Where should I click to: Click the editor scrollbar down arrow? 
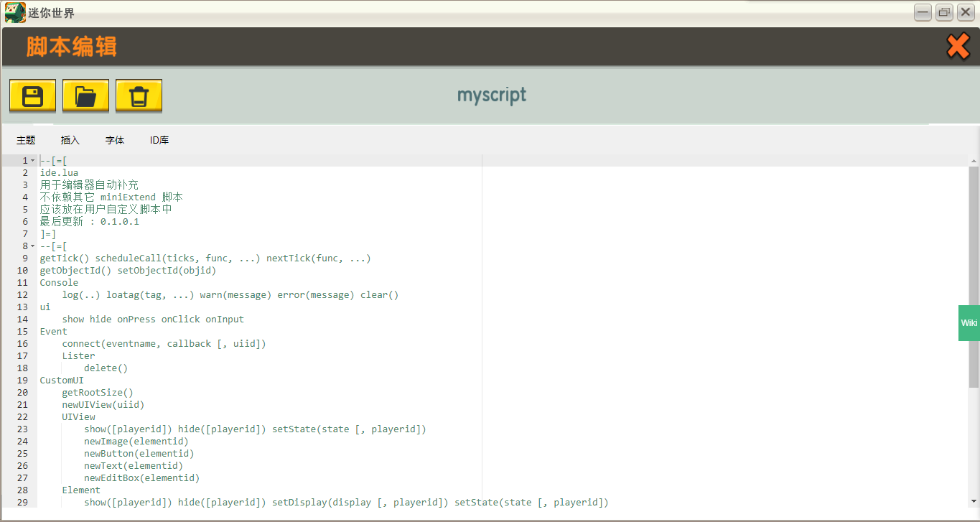click(x=974, y=501)
